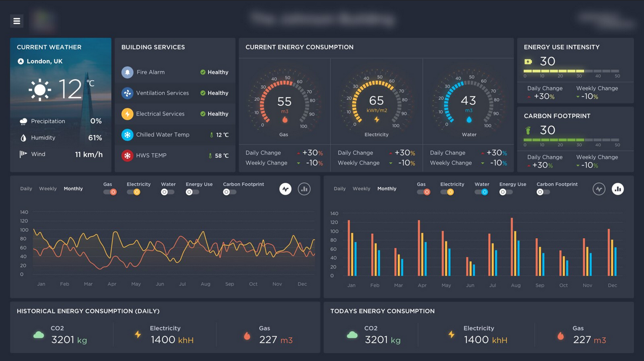Click the Electrical Services lightning icon

127,114
